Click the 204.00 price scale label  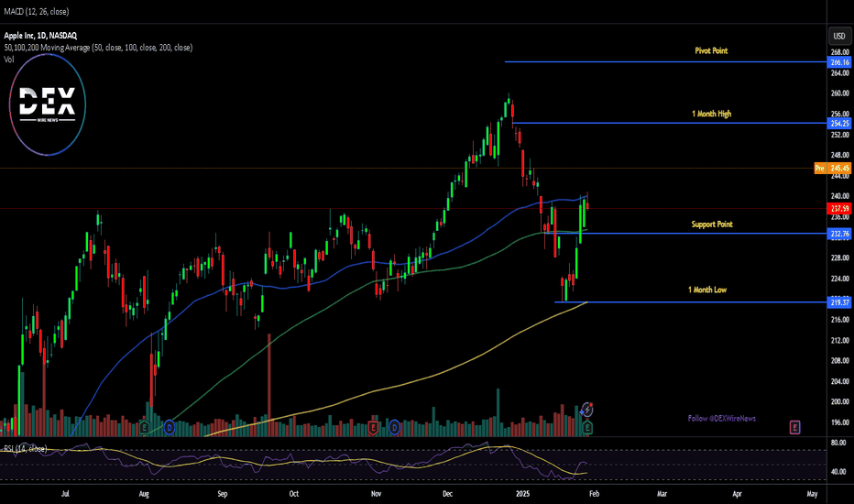tap(840, 381)
